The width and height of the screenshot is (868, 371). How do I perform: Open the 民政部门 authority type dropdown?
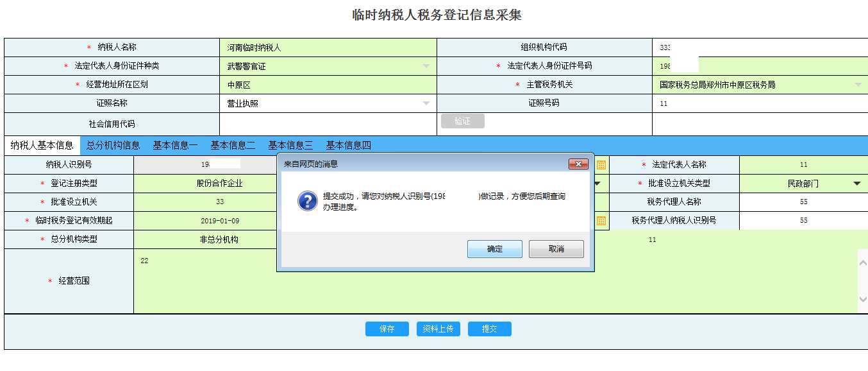click(x=856, y=184)
